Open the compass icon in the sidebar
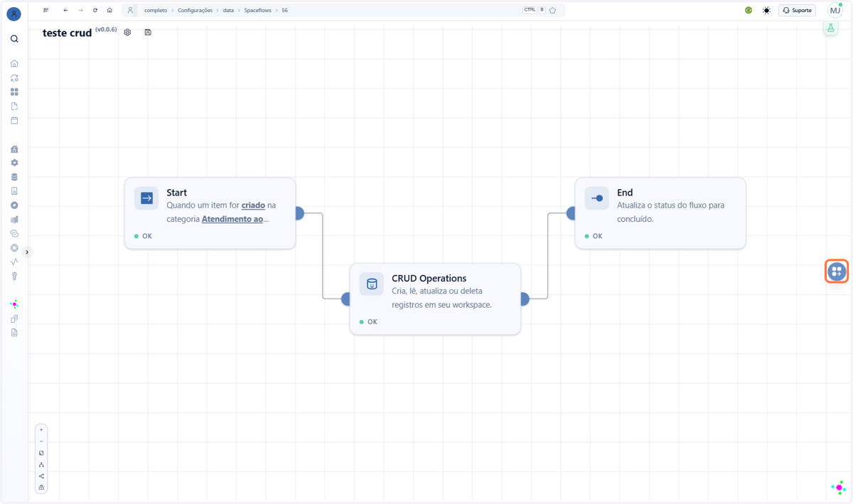 pyautogui.click(x=14, y=205)
